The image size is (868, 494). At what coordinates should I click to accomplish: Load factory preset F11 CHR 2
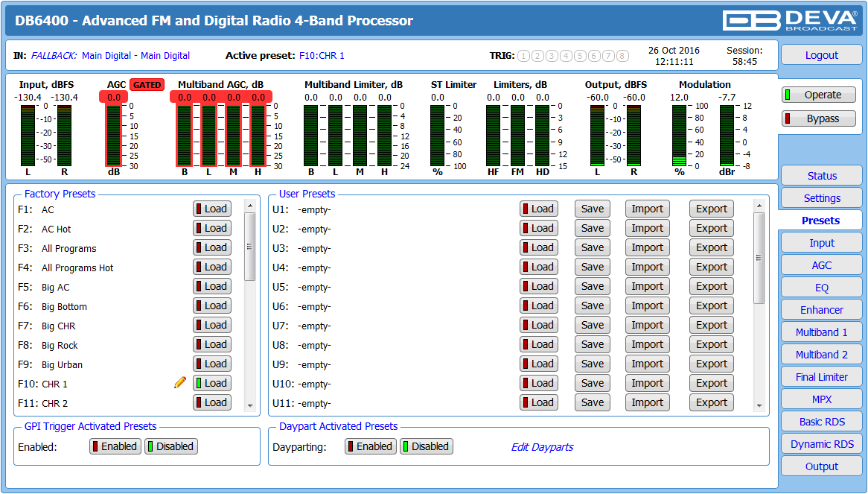212,402
